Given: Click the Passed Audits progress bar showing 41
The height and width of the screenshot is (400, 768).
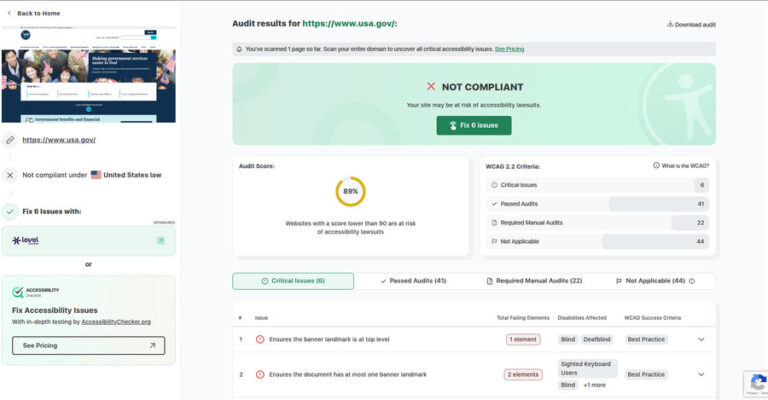Looking at the screenshot, I should click(x=658, y=204).
